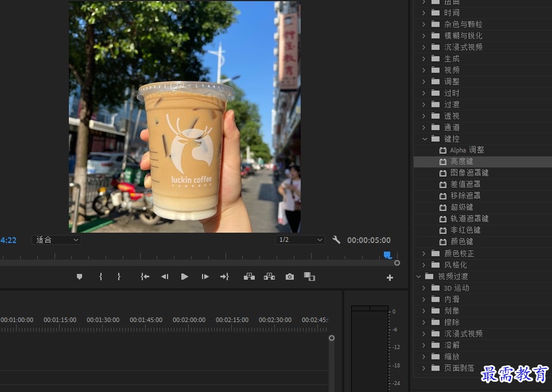Expand the 时间 folder

coord(424,13)
